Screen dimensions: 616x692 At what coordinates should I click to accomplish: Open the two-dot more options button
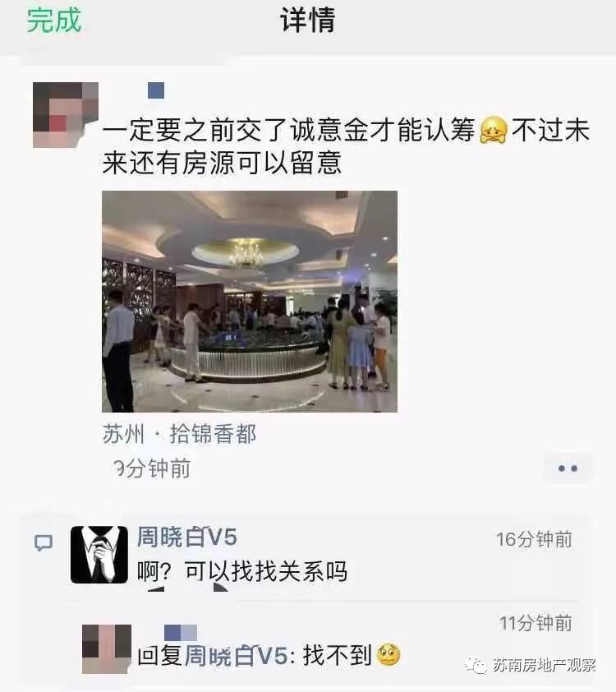pyautogui.click(x=568, y=468)
